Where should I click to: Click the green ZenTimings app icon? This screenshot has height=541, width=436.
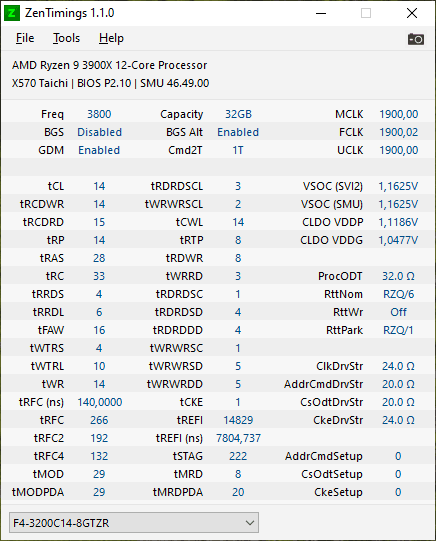click(x=12, y=13)
